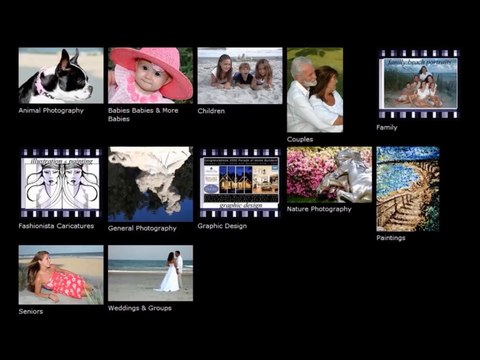Click the Seniors gallery caption
This screenshot has height=360, width=480.
pyautogui.click(x=31, y=312)
